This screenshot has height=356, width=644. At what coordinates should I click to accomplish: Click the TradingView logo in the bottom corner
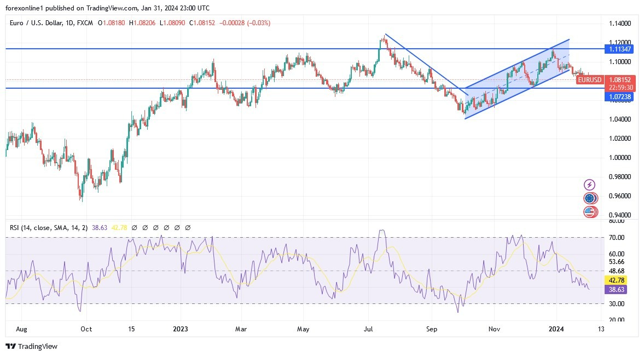point(31,347)
